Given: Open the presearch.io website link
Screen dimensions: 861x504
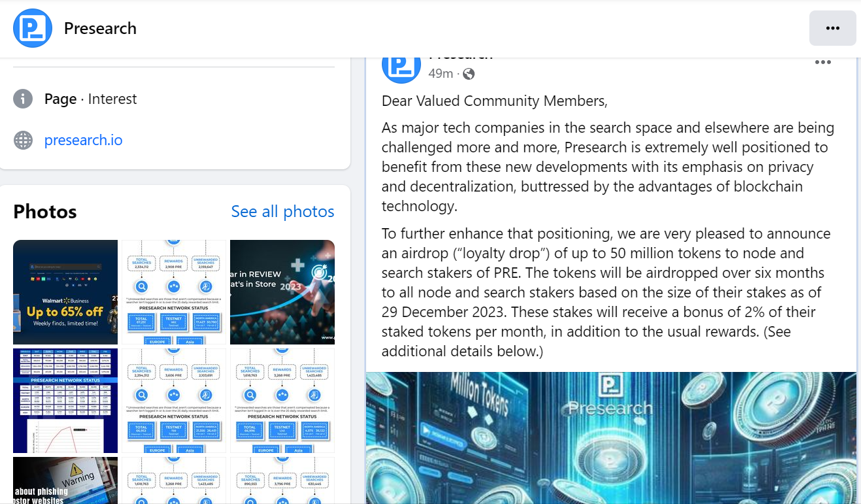Looking at the screenshot, I should [83, 140].
